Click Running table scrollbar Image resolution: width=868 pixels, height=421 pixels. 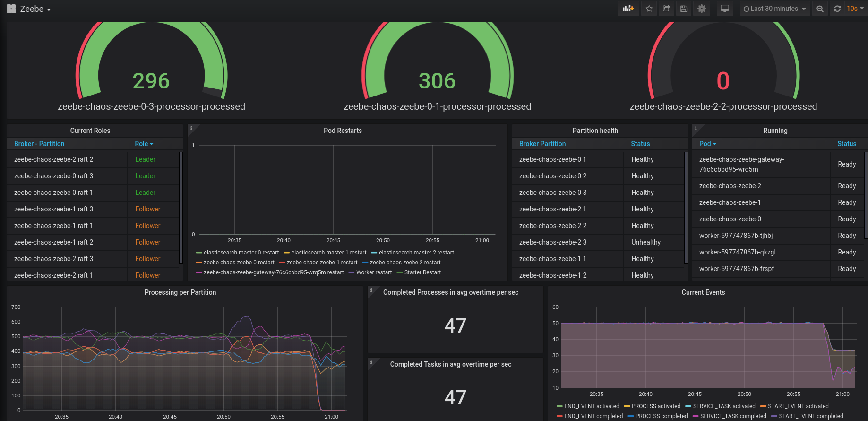click(866, 195)
